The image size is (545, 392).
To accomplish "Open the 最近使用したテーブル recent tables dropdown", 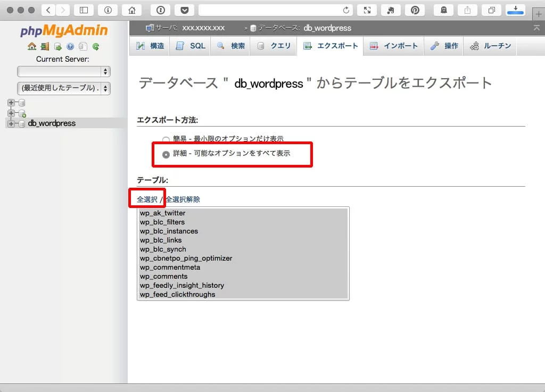I will [64, 88].
